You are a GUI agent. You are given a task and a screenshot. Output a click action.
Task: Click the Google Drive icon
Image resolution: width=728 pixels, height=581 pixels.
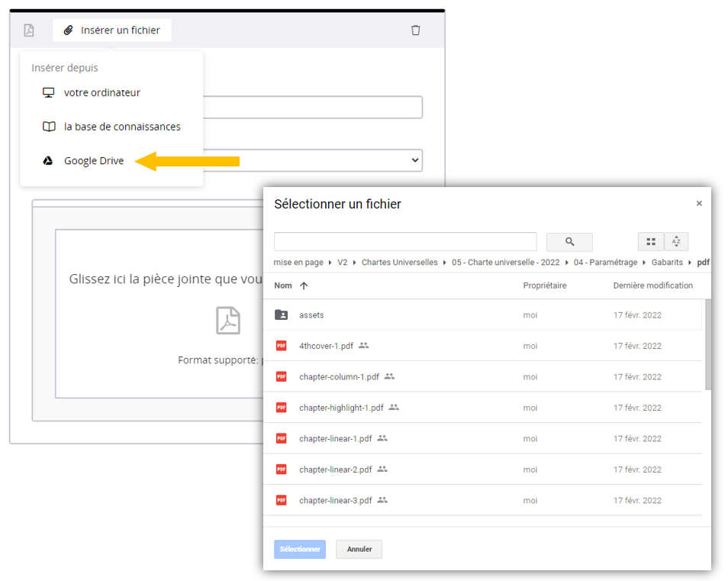click(x=48, y=161)
